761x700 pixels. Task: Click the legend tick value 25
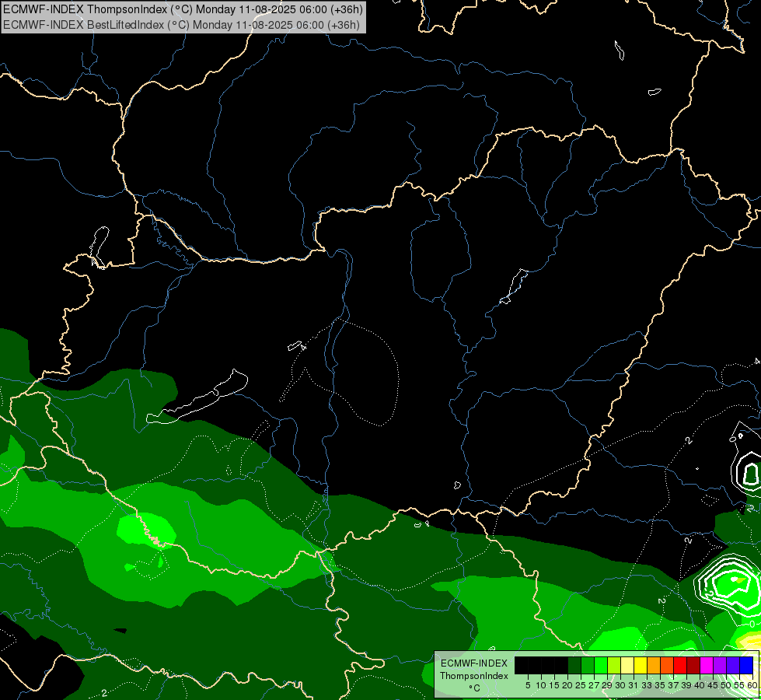(x=581, y=685)
